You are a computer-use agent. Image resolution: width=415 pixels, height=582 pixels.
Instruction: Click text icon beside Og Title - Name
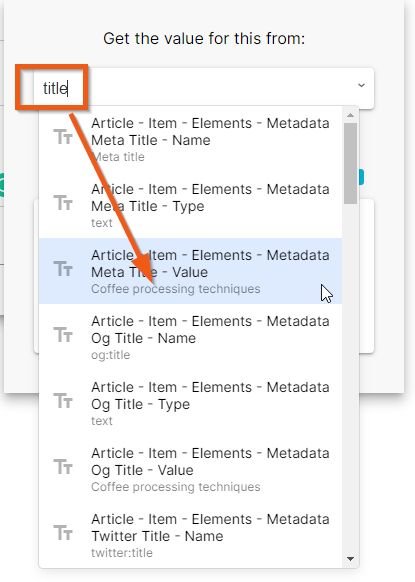(63, 334)
